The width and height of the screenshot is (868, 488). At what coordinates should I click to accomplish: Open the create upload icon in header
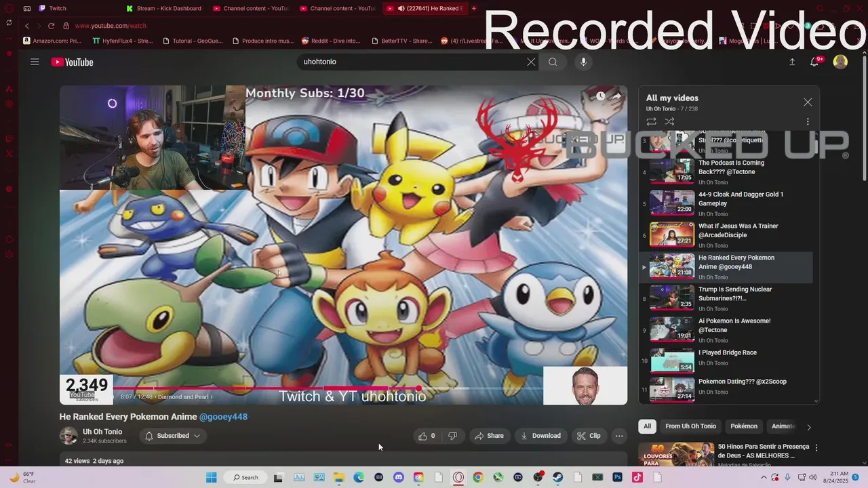(x=791, y=62)
